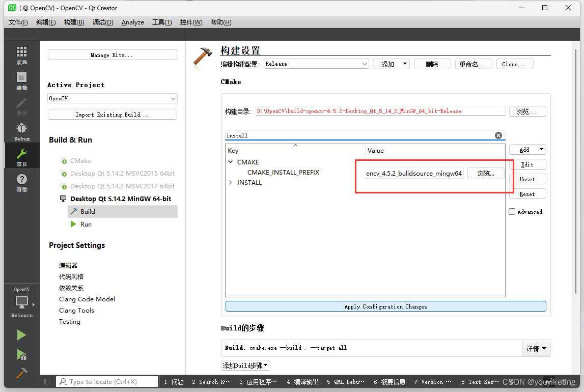Open OpenCV Release kit selector
The width and height of the screenshot is (584, 392).
pos(21,302)
